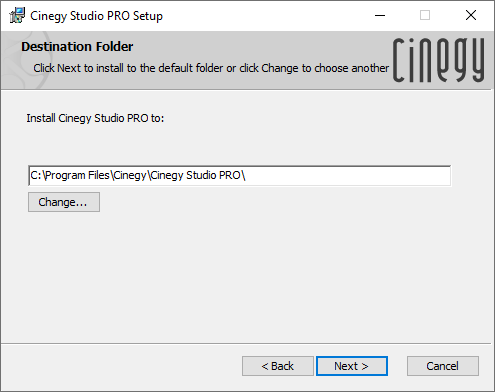Screen dimensions: 495x392
Task: Click the installer icon in the title bar
Action: (x=17, y=15)
